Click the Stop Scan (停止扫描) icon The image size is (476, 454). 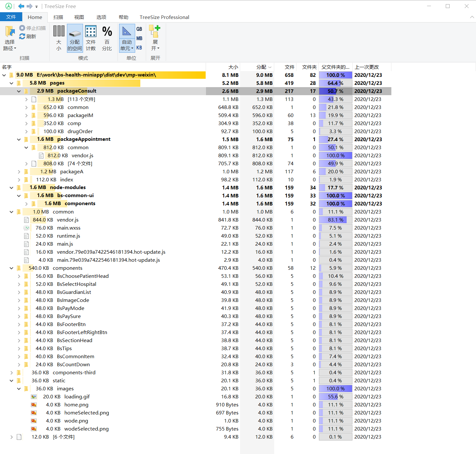click(22, 28)
